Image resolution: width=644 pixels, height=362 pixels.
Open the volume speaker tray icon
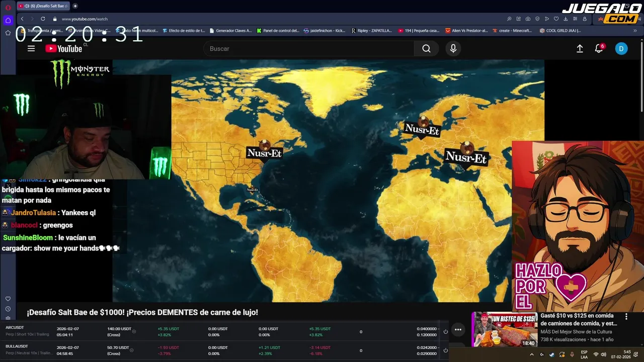coord(604,354)
